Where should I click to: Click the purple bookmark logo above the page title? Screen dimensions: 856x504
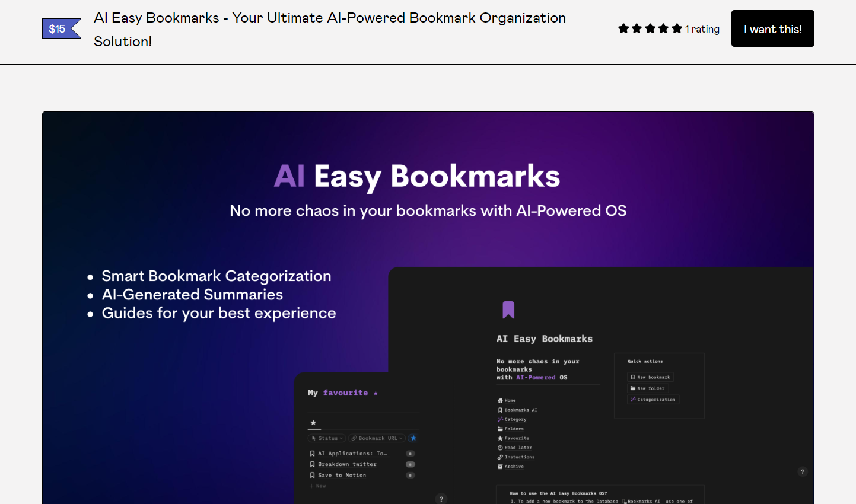point(508,310)
